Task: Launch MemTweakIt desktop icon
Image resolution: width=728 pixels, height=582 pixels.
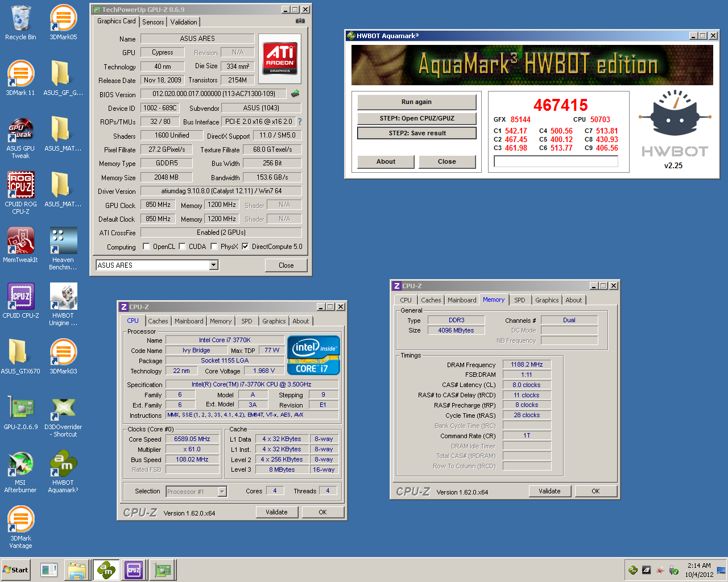Action: [20, 245]
